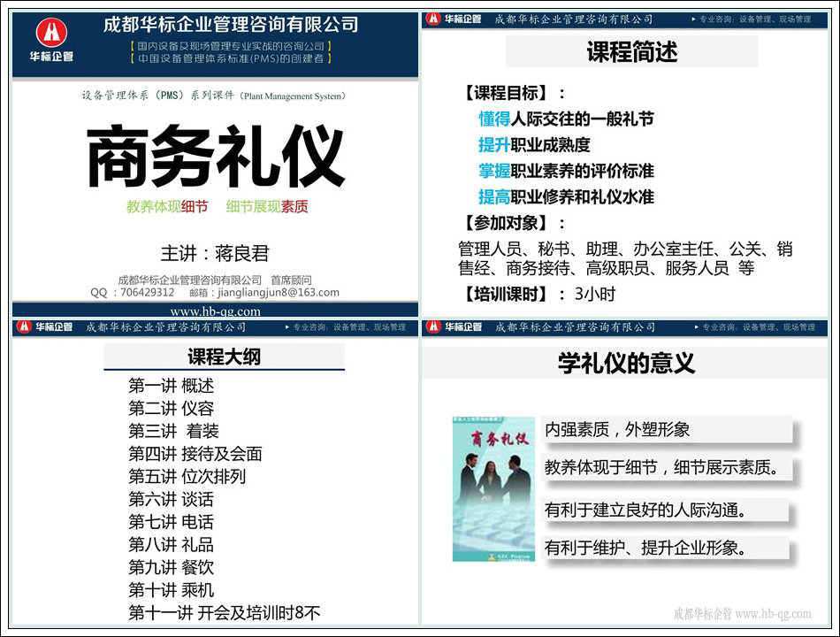The image size is (840, 637).
Task: Select the 商务礼仪 book cover image
Action: click(493, 488)
